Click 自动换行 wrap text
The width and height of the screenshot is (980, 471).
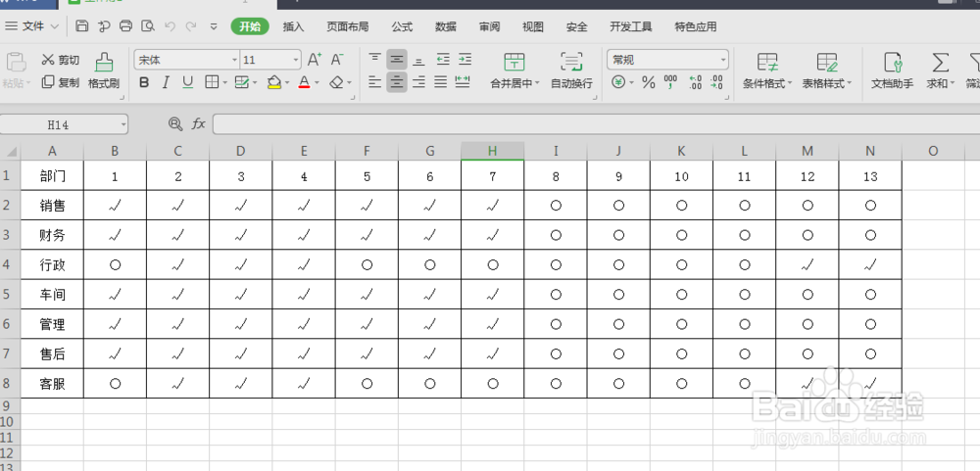[x=571, y=71]
